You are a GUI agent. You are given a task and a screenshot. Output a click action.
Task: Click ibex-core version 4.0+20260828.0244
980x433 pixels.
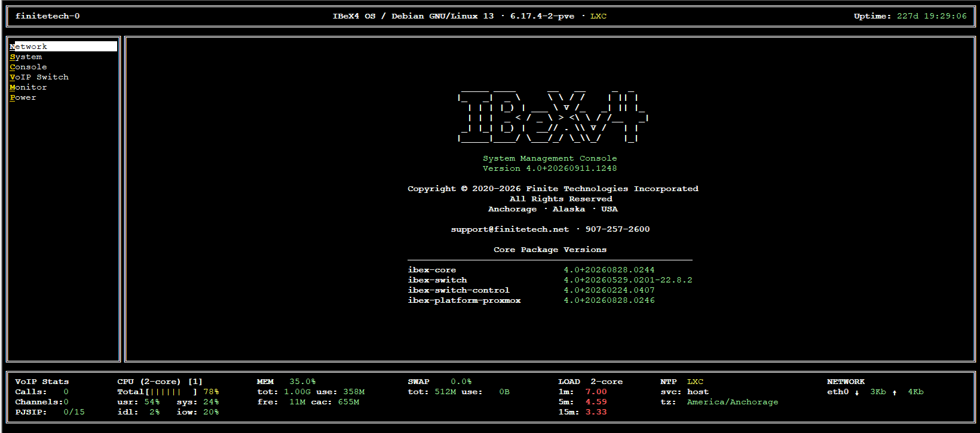tap(609, 270)
